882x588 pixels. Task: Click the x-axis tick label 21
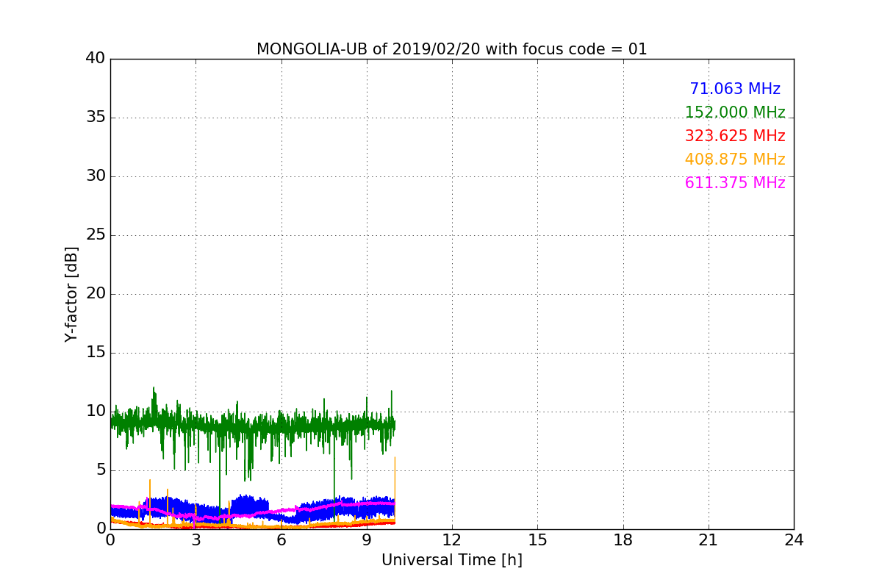[709, 539]
